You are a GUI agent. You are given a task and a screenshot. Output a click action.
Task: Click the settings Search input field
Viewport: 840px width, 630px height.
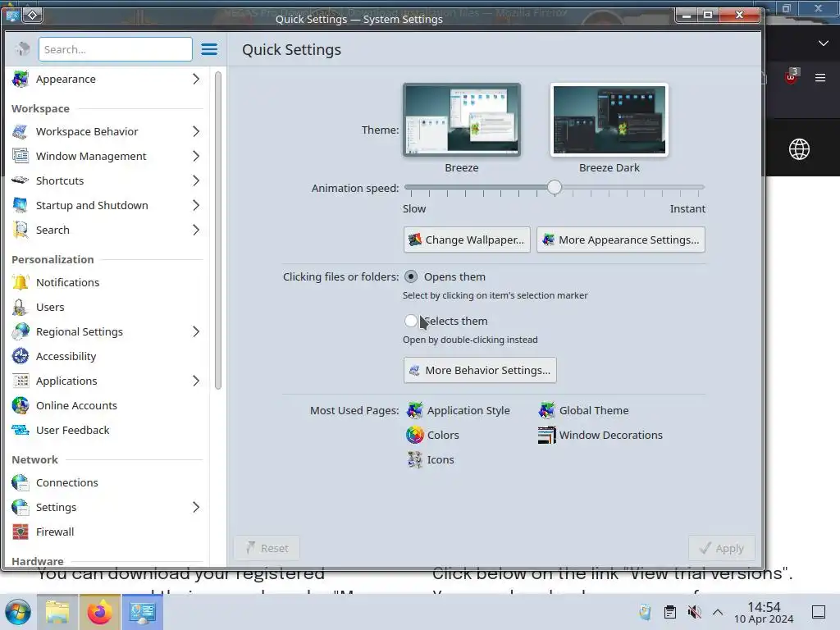pyautogui.click(x=115, y=49)
